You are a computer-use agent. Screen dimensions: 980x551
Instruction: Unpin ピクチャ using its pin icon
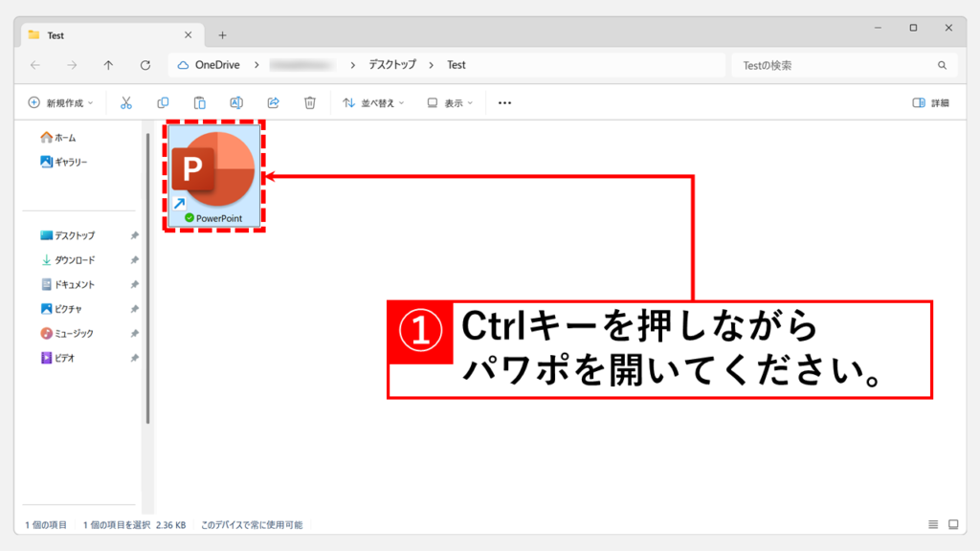coord(134,309)
